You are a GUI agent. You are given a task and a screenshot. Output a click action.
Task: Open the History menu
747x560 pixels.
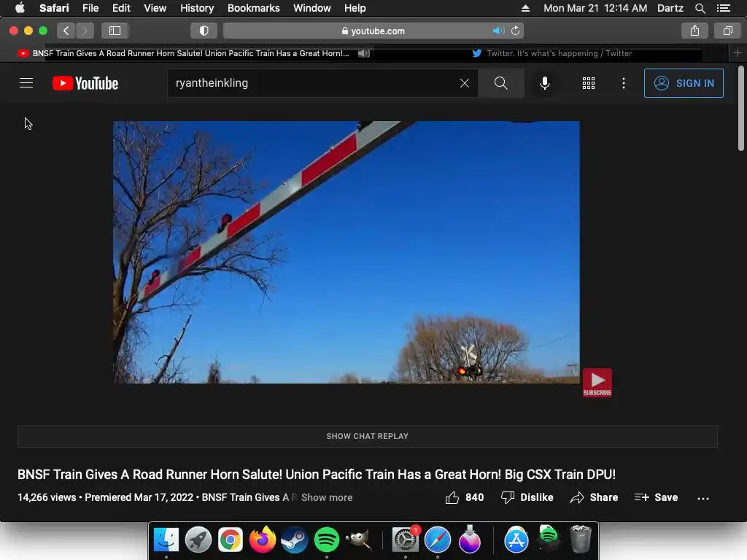pos(197,8)
